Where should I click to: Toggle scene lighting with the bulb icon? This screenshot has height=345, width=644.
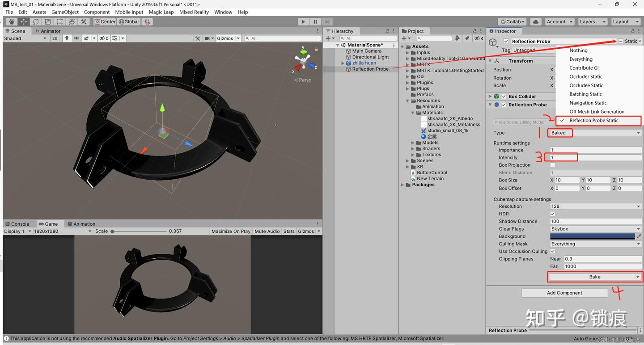click(x=67, y=38)
